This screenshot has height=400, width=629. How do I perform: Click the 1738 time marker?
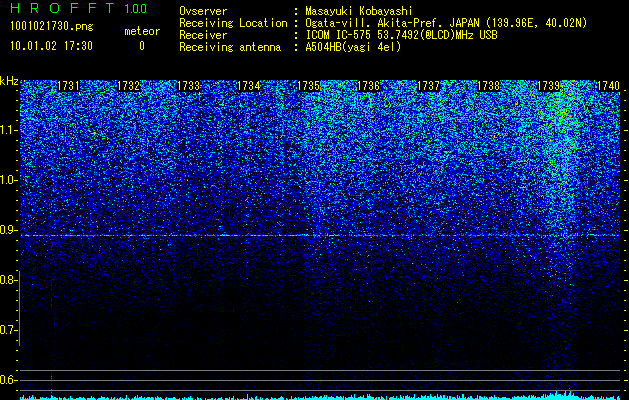(489, 86)
